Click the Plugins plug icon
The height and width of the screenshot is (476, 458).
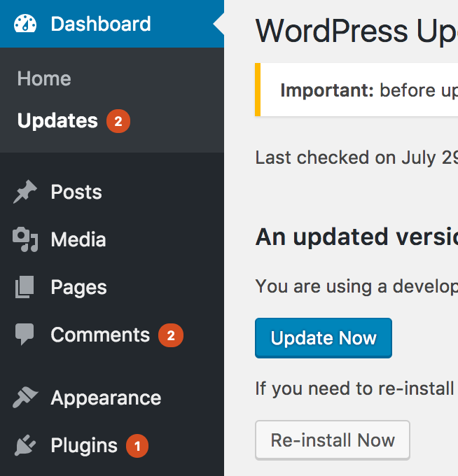coord(25,445)
